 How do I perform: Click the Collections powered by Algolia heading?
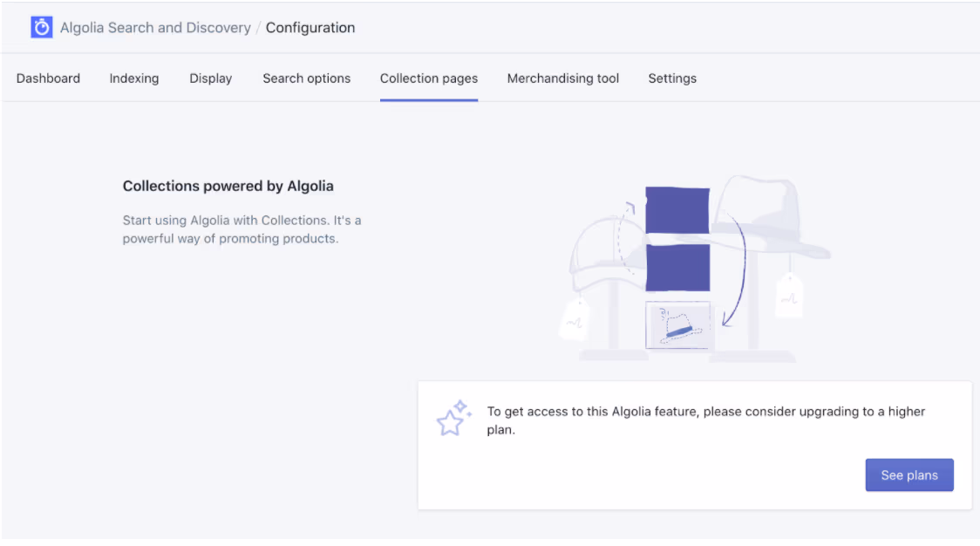pyautogui.click(x=228, y=186)
